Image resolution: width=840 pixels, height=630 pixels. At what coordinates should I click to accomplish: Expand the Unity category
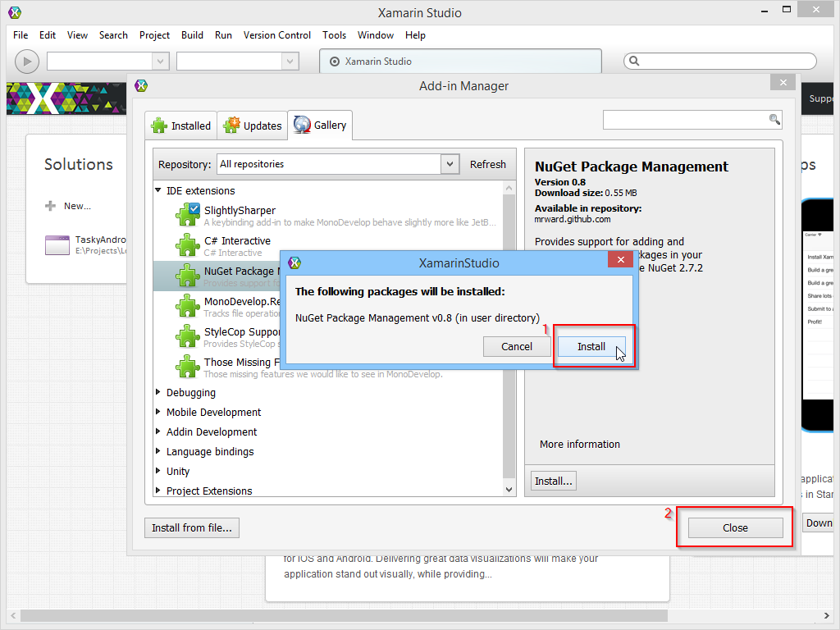coord(158,471)
